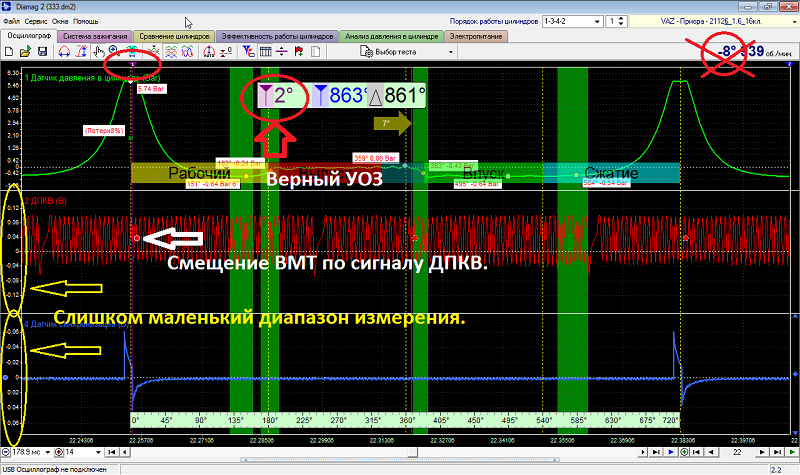Click the frame number field showing 22
This screenshot has width=800, height=475.
tap(737, 452)
